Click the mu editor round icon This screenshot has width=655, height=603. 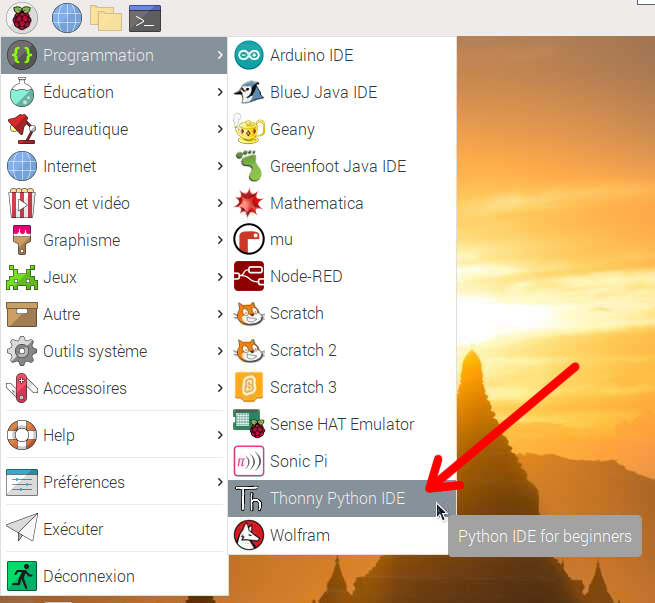[249, 239]
